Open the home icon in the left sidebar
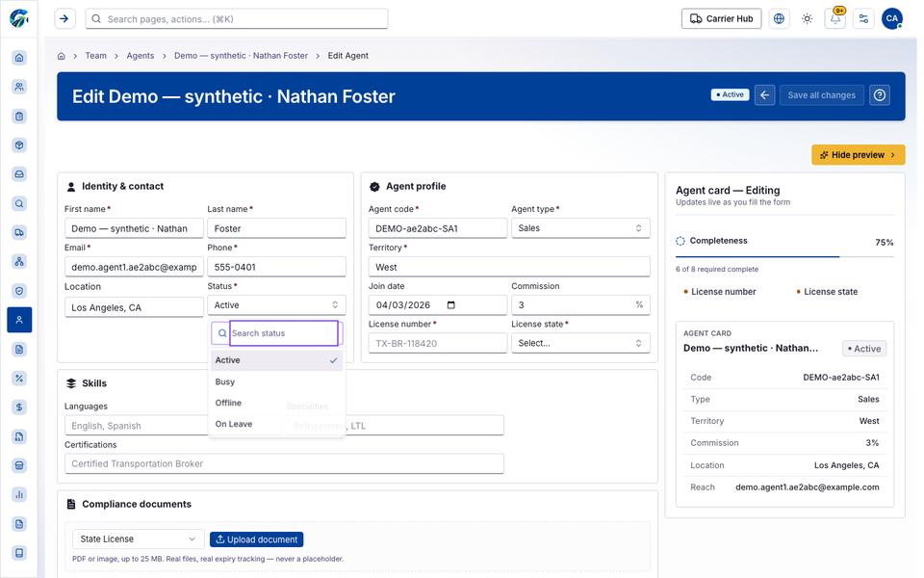This screenshot has height=578, width=924. (19, 58)
